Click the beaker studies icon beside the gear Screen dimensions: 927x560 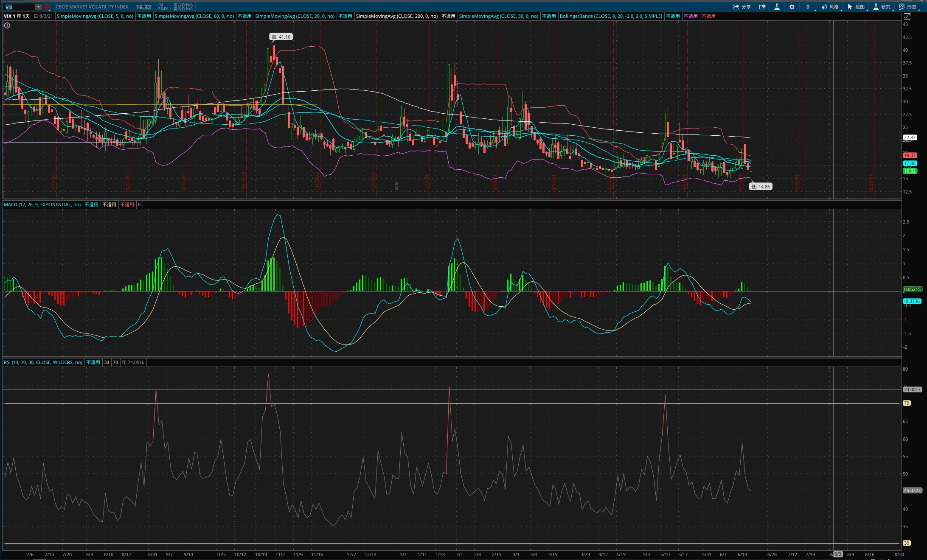point(777,7)
